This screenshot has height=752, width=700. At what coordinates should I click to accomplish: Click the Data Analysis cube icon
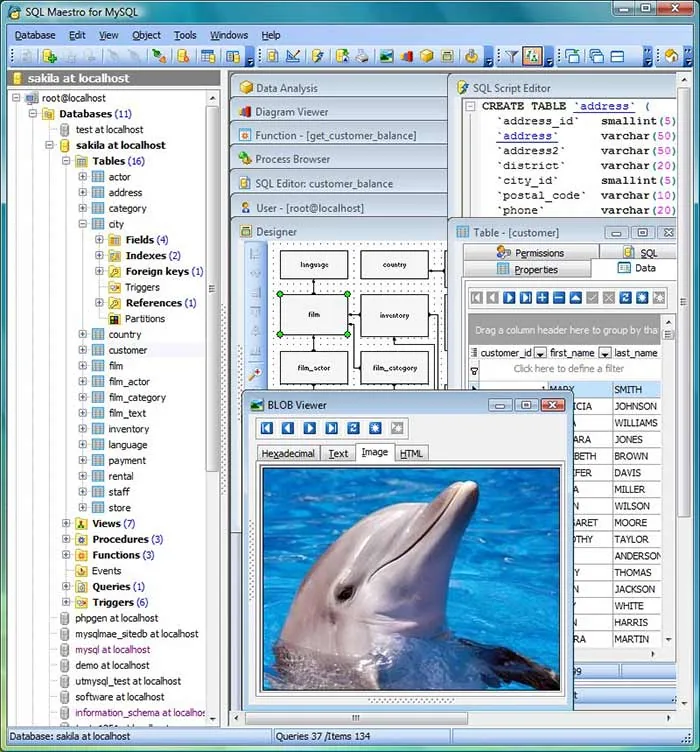[x=246, y=87]
